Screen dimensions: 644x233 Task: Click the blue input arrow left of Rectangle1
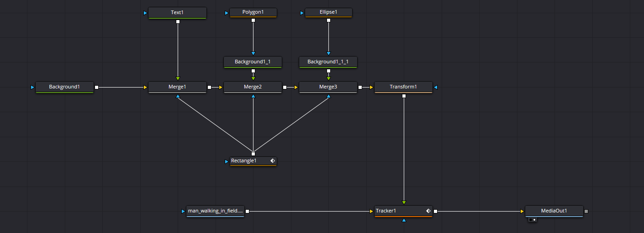click(227, 161)
